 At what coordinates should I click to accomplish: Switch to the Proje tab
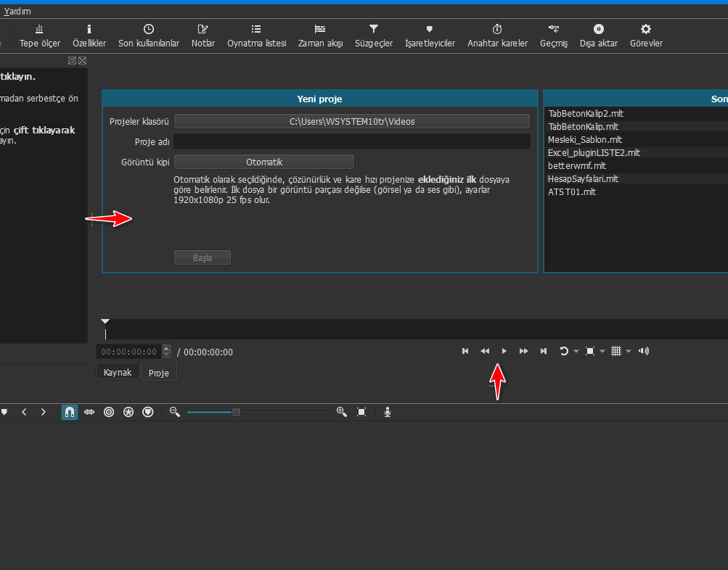point(158,373)
